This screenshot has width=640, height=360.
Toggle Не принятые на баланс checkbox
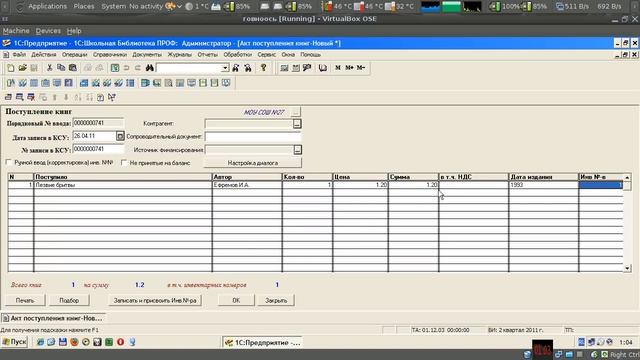(x=124, y=162)
